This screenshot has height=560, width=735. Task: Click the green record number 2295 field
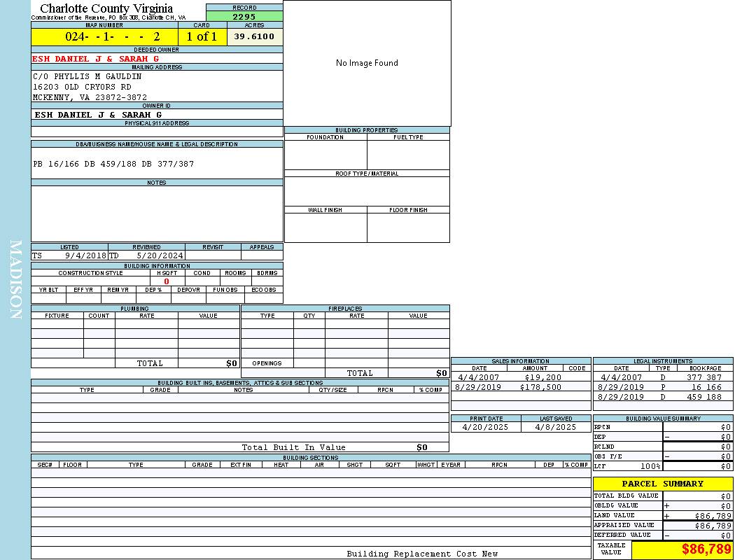[244, 17]
